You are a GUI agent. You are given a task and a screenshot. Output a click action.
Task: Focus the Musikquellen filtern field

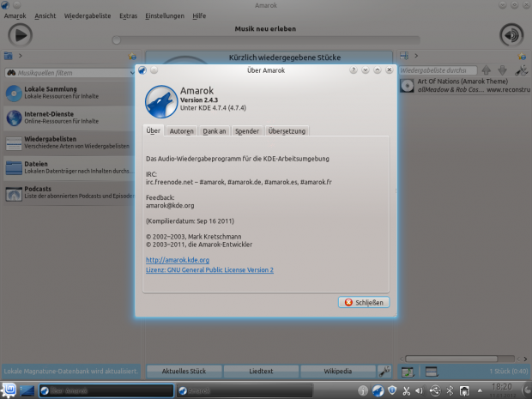[x=68, y=73]
